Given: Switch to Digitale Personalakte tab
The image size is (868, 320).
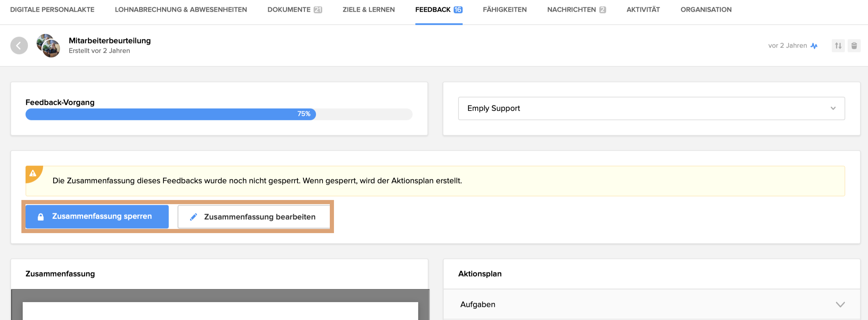Looking at the screenshot, I should (x=52, y=10).
